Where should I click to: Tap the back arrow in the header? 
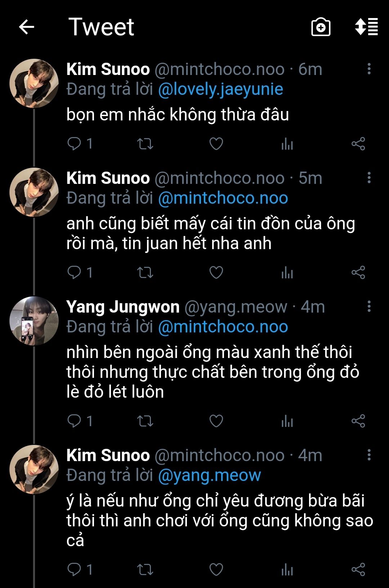pyautogui.click(x=26, y=27)
